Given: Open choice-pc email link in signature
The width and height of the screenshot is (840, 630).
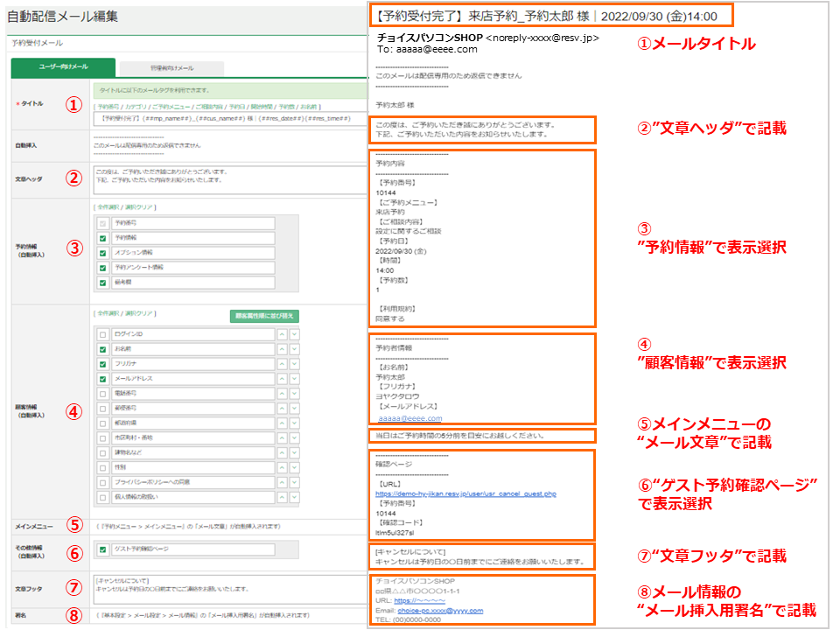Looking at the screenshot, I should click(440, 611).
